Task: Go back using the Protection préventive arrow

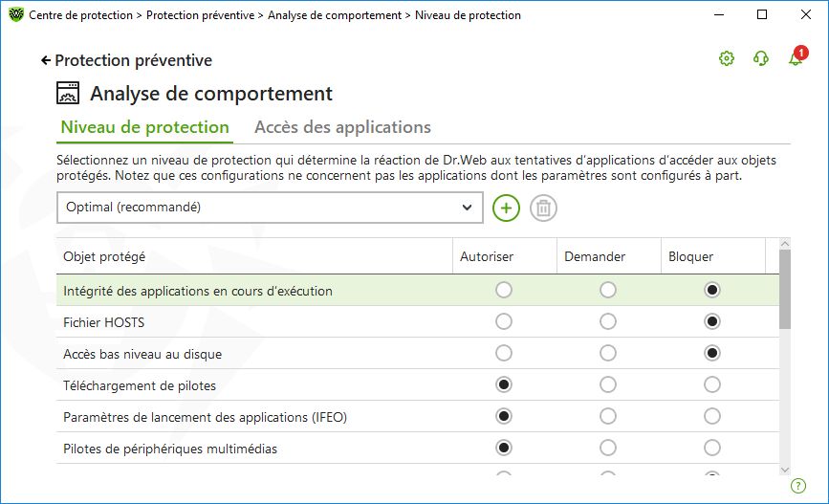Action: (x=126, y=60)
